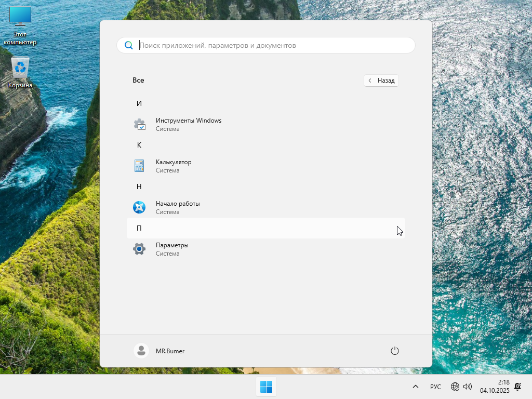This screenshot has height=399, width=532.
Task: Open the volume icon in tray
Action: pos(468,387)
